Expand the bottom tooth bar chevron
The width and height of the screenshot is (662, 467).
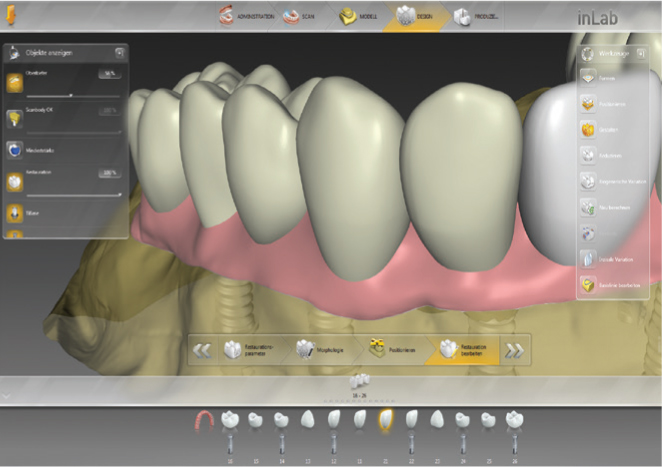pyautogui.click(x=8, y=395)
